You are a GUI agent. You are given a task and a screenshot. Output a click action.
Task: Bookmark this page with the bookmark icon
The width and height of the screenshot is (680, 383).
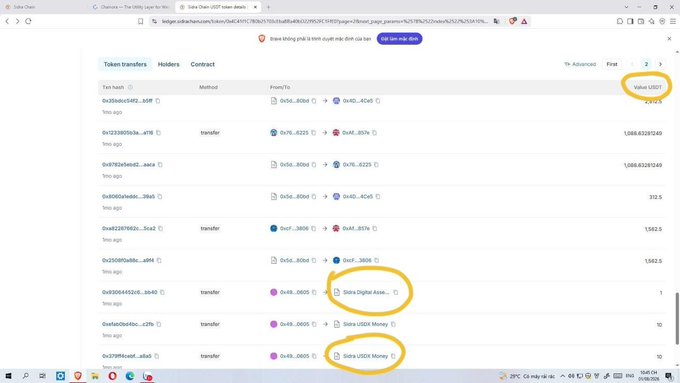(141, 21)
